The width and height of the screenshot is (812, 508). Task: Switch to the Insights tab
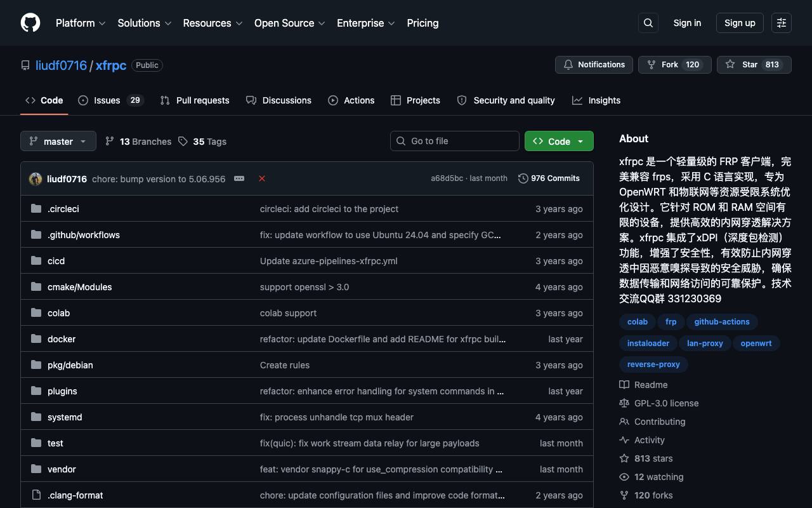tap(596, 100)
